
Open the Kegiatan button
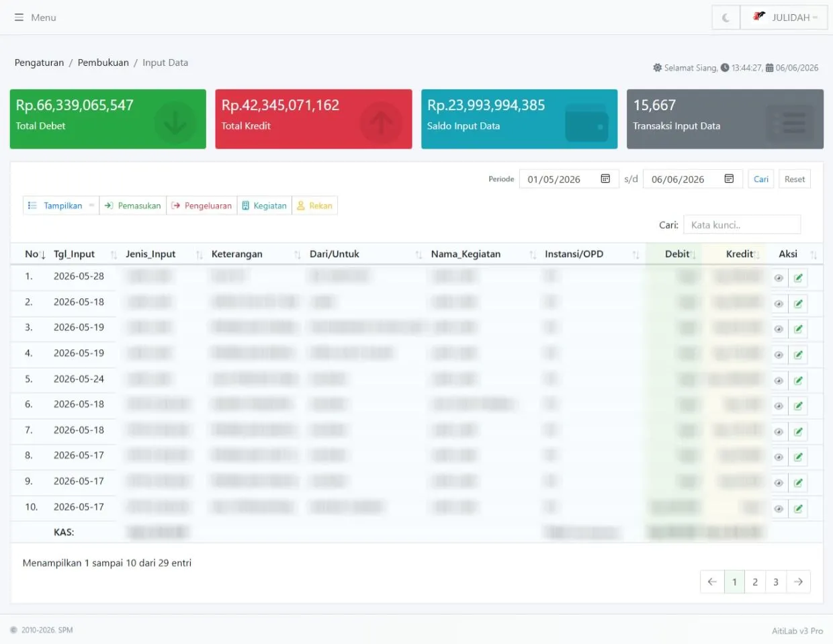264,205
